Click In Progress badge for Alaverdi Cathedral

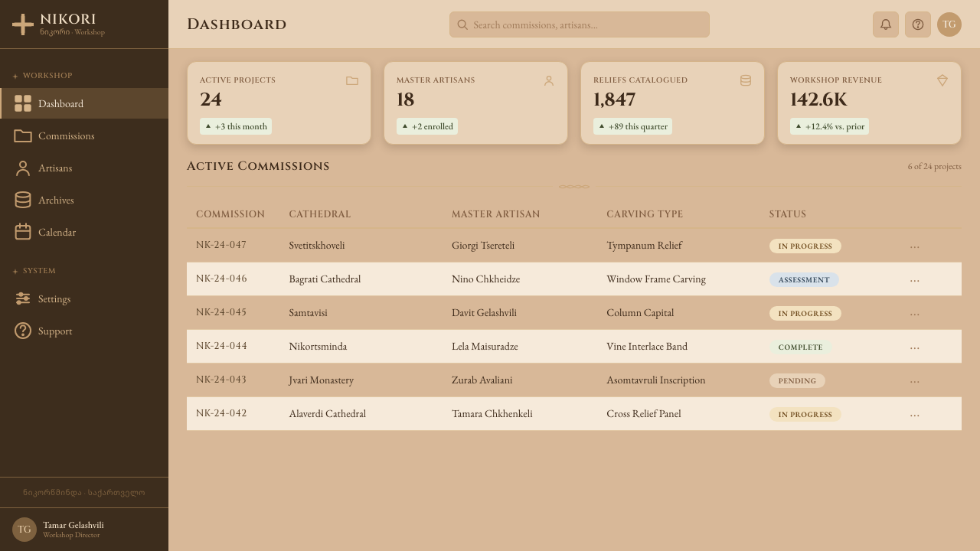[805, 415]
